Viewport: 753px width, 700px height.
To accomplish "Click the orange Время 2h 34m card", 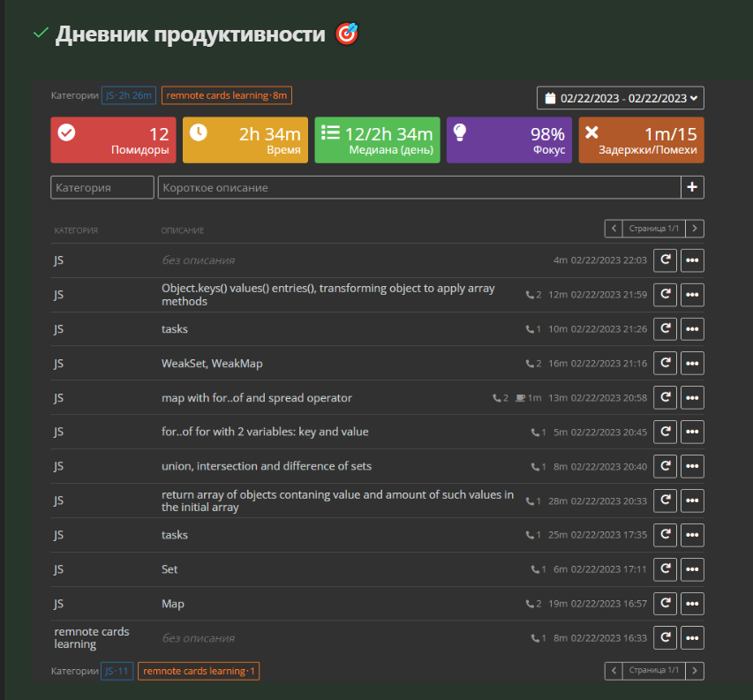I will pyautogui.click(x=245, y=140).
